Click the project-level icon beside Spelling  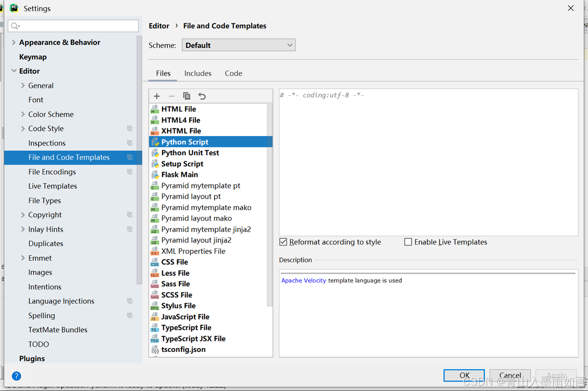click(130, 315)
